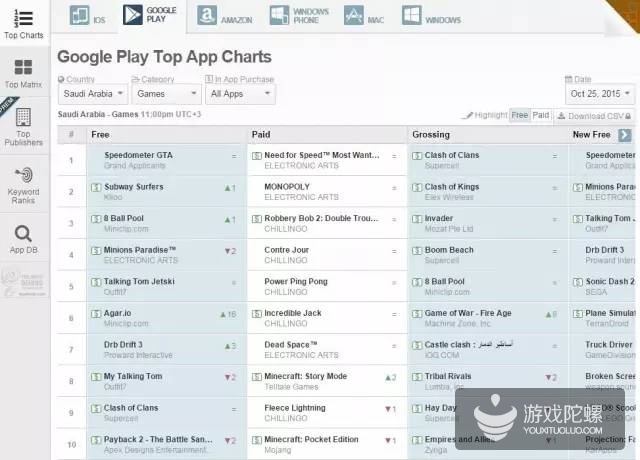Click publisher Mojang
Image resolution: width=640 pixels, height=460 pixels.
[278, 450]
